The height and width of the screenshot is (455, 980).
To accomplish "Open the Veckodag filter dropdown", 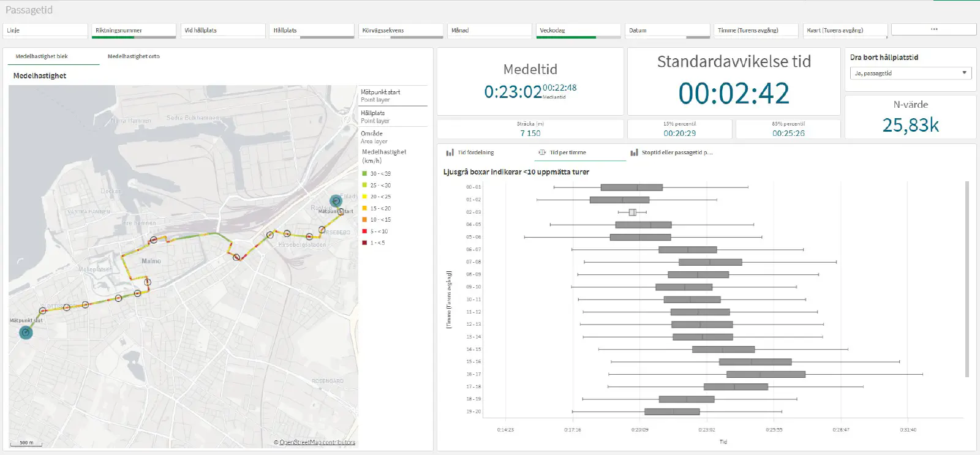I will tap(578, 30).
